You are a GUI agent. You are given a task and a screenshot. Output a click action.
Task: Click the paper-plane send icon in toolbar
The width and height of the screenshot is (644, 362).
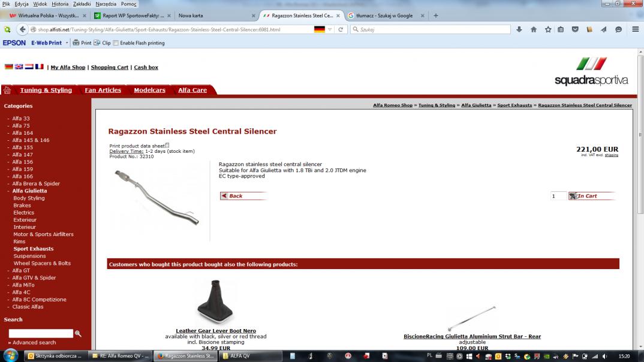pos(604,29)
